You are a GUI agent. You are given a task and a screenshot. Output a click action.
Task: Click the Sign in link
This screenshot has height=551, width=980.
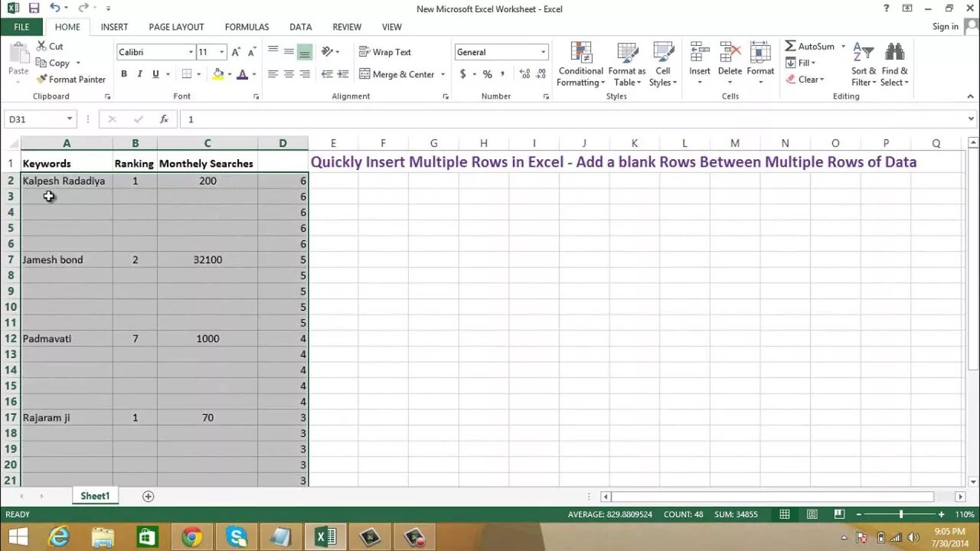(945, 27)
